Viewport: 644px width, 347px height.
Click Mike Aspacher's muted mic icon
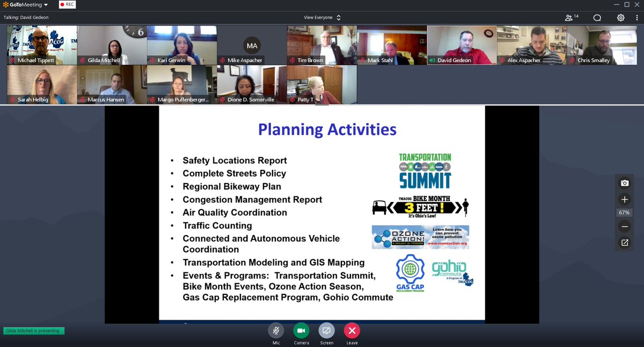223,60
